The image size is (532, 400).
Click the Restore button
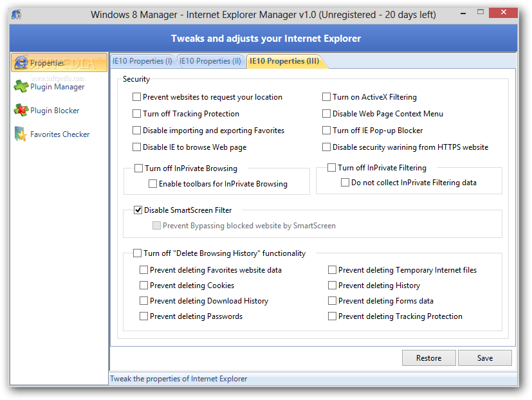[429, 358]
